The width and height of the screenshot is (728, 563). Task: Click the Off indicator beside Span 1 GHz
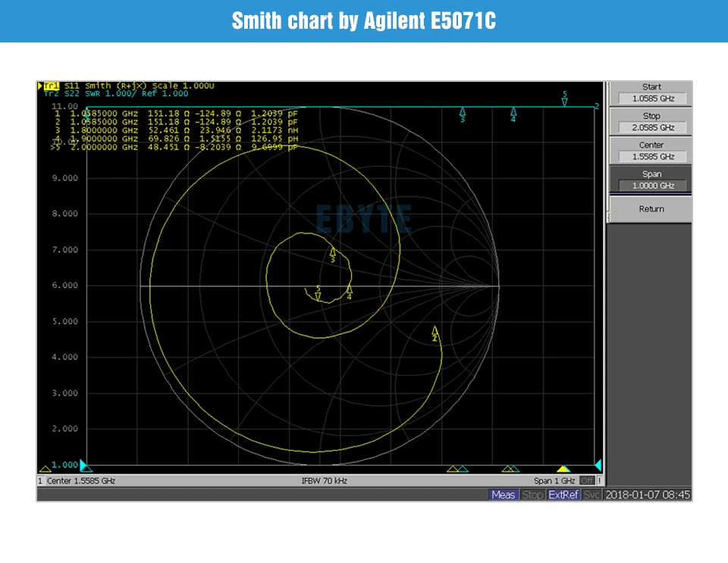point(587,481)
